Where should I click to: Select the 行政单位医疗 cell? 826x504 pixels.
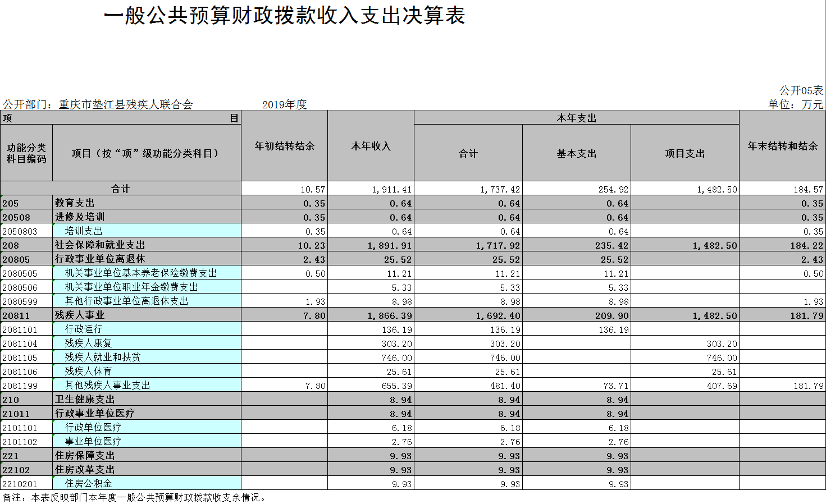147,427
